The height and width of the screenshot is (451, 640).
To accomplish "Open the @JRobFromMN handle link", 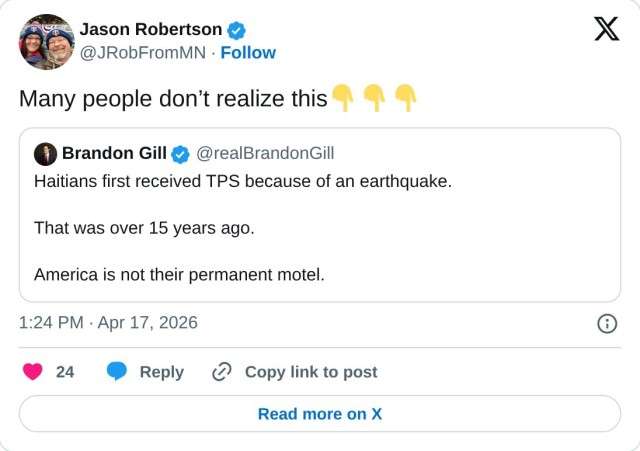I will coord(143,52).
